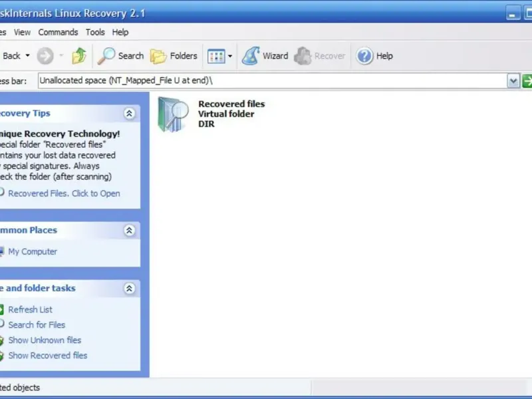Collapse the Recovery Tips panel
Image resolution: width=532 pixels, height=399 pixels.
129,113
